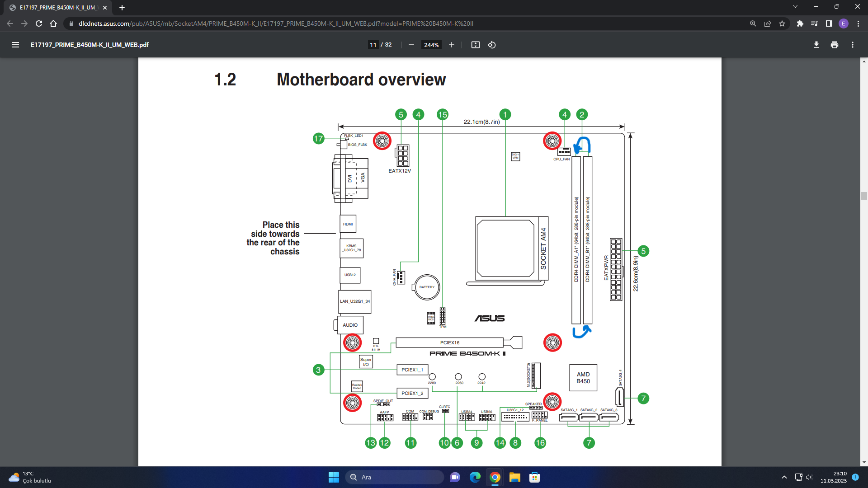This screenshot has height=488, width=868.
Task: Zoom in on the PDF document
Action: 451,45
